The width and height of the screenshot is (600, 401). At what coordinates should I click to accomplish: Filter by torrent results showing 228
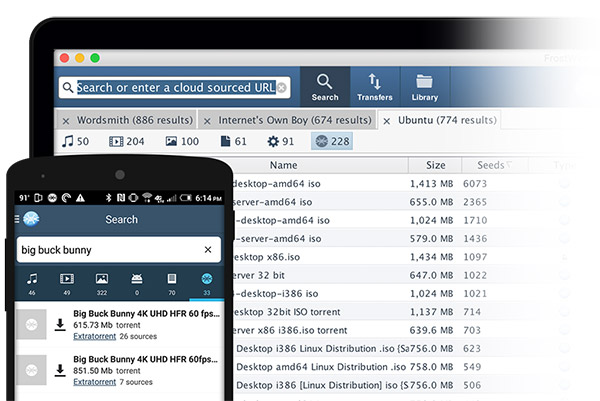[332, 141]
